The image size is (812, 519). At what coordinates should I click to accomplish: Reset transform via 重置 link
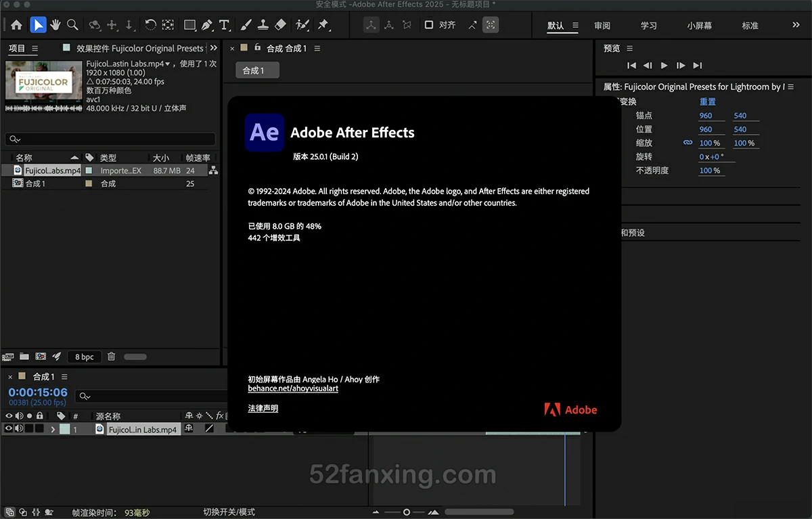[x=708, y=101]
